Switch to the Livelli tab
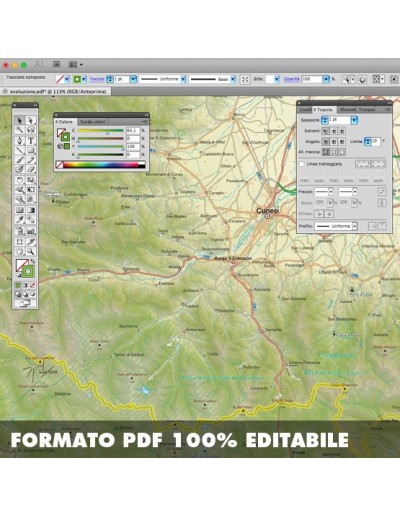 305,110
